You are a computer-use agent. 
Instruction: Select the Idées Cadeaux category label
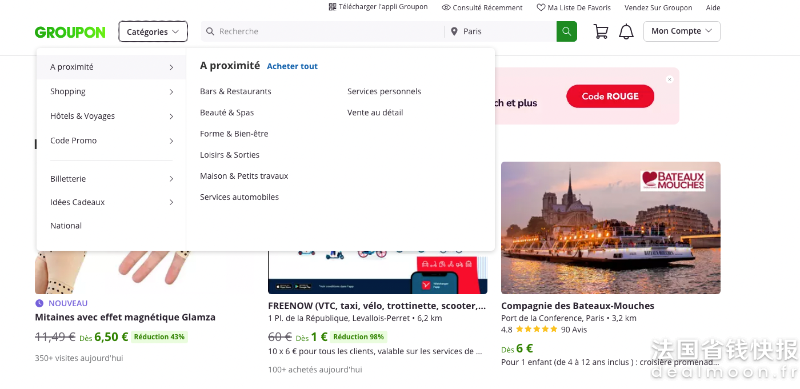(x=78, y=202)
